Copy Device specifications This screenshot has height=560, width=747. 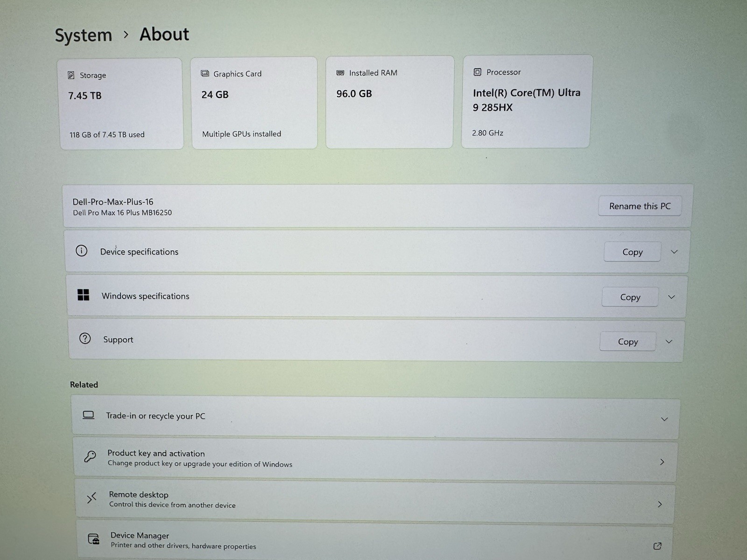click(632, 252)
